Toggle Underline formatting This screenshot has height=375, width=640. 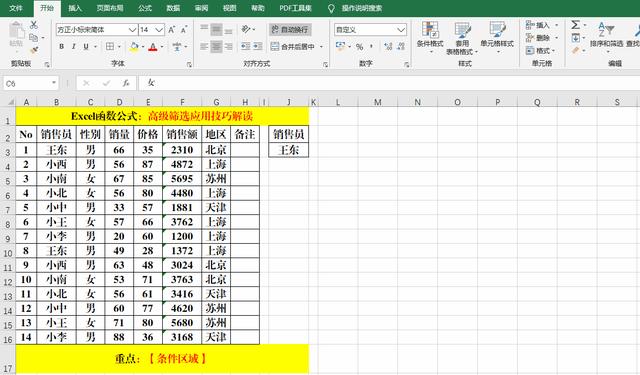click(x=86, y=47)
